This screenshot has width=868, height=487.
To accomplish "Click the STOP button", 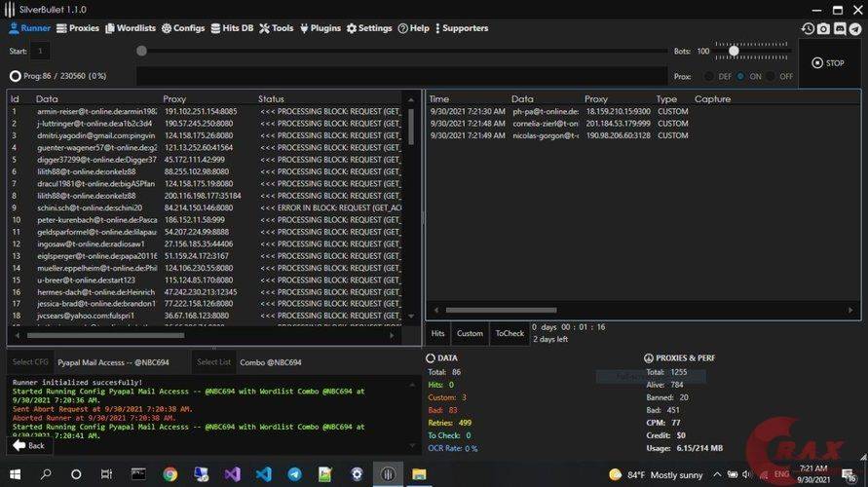I will pos(828,63).
